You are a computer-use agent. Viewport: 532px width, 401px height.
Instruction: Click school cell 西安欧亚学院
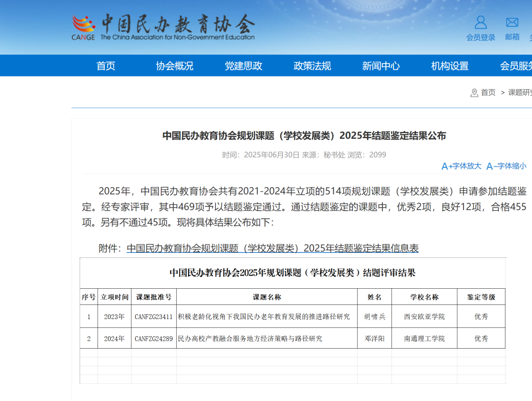[424, 317]
